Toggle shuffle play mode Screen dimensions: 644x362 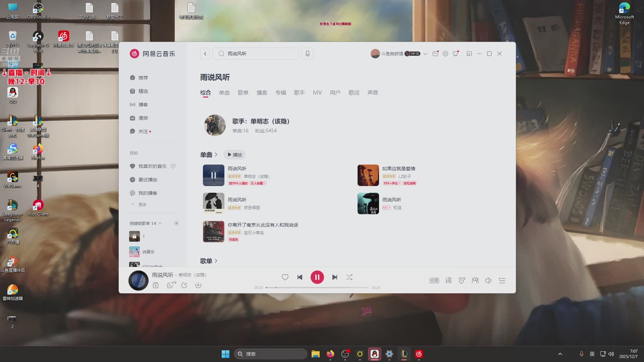point(349,277)
